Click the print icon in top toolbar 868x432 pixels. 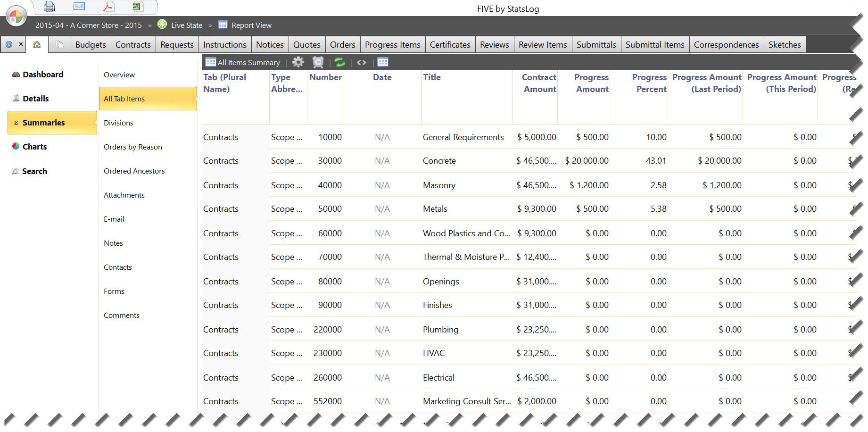coord(50,7)
